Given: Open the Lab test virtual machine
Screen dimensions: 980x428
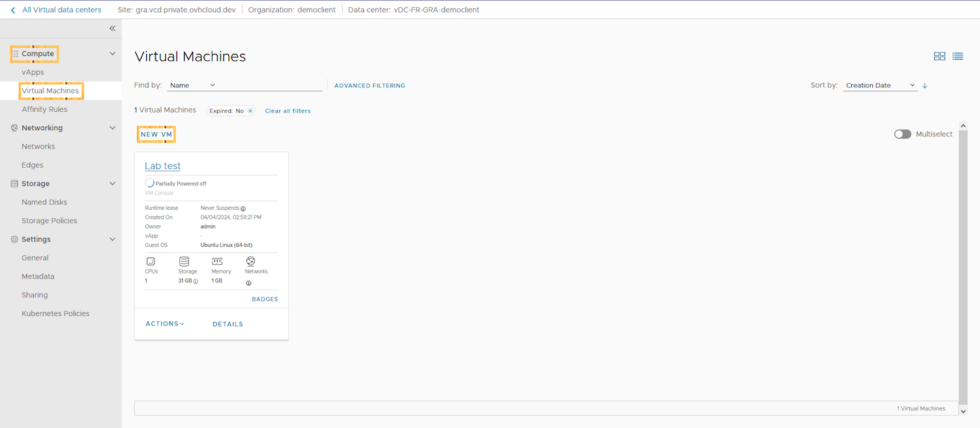Looking at the screenshot, I should point(162,166).
